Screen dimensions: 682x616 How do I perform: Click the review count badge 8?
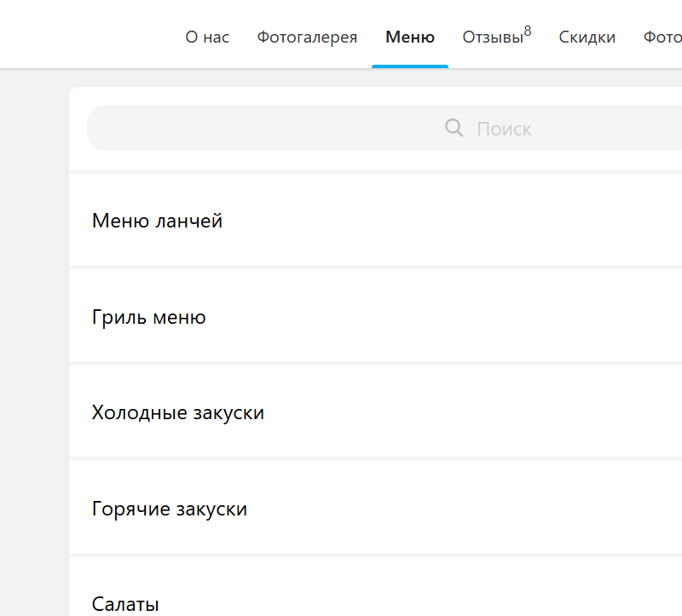point(528,31)
